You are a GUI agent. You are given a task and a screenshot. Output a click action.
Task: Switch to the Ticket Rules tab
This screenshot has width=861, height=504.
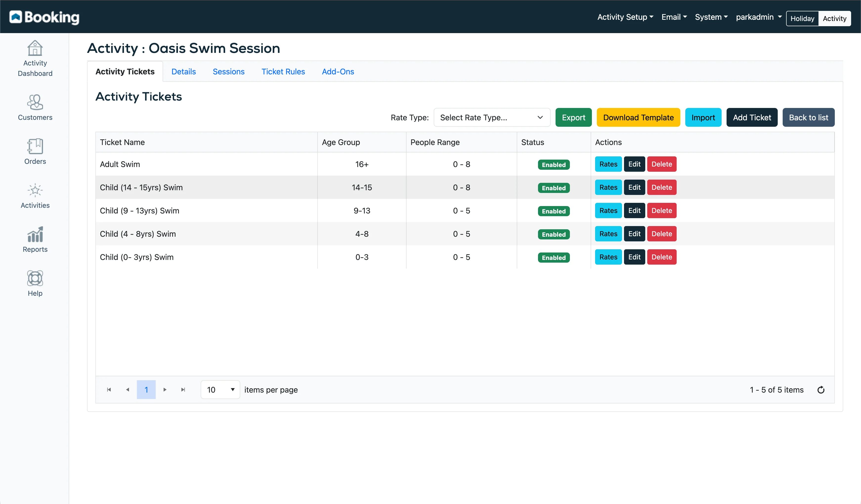tap(283, 72)
